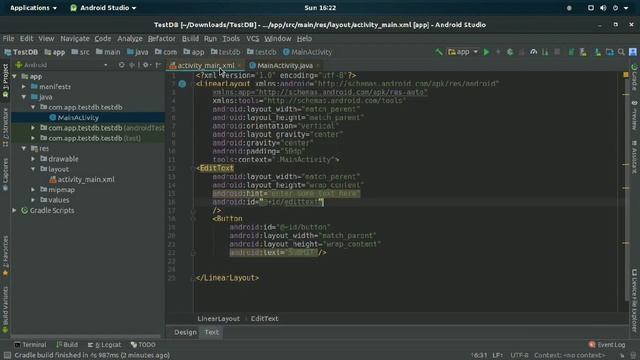The width and height of the screenshot is (640, 360).
Task: Open the Android project view dropdown
Action: 61,65
